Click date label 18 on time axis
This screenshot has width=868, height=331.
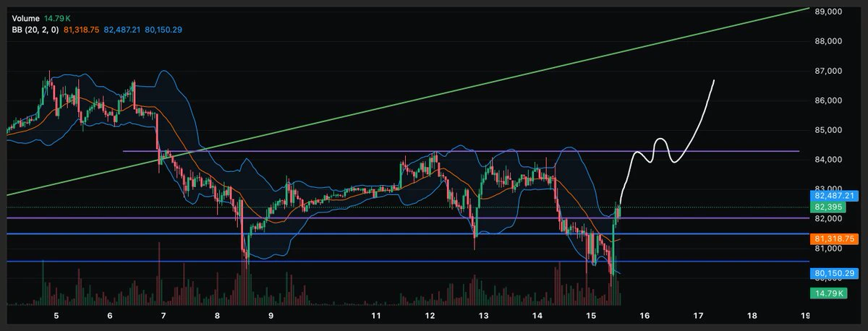[752, 316]
